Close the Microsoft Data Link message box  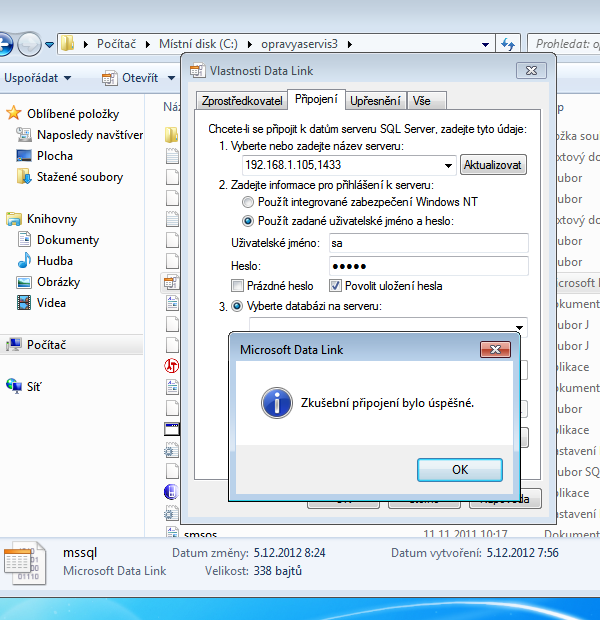coord(495,350)
